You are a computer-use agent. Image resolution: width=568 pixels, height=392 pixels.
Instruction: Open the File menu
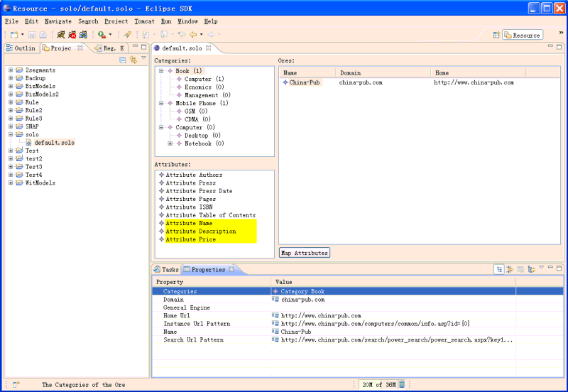pyautogui.click(x=11, y=21)
